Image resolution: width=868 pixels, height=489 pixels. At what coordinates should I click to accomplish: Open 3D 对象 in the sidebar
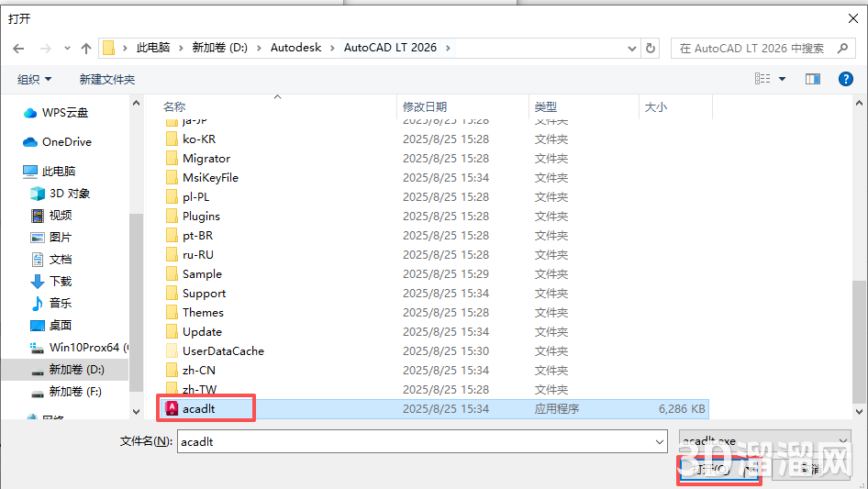tap(60, 194)
